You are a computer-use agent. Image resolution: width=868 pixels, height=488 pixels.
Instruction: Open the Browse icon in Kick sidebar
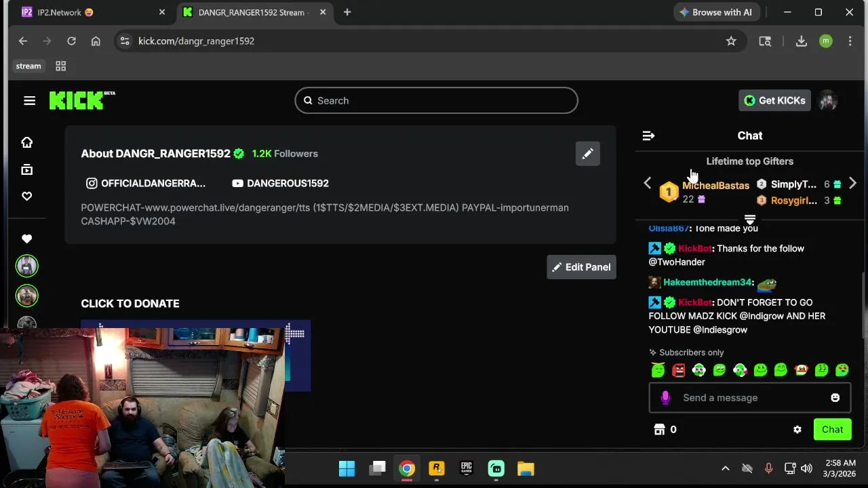(x=27, y=169)
